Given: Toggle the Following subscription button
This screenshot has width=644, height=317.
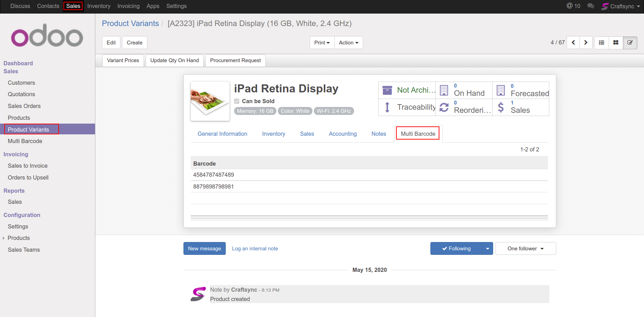Looking at the screenshot, I should pyautogui.click(x=456, y=249).
